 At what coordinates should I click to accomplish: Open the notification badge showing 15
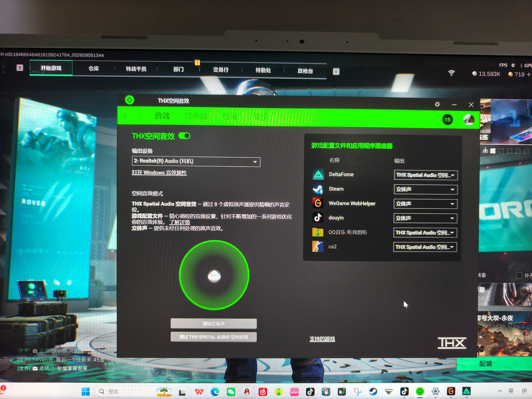point(447,119)
